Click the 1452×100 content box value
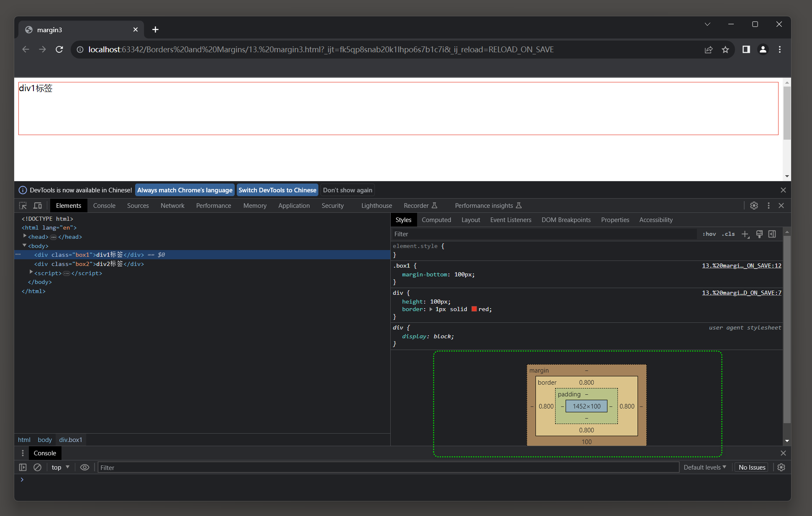 587,406
